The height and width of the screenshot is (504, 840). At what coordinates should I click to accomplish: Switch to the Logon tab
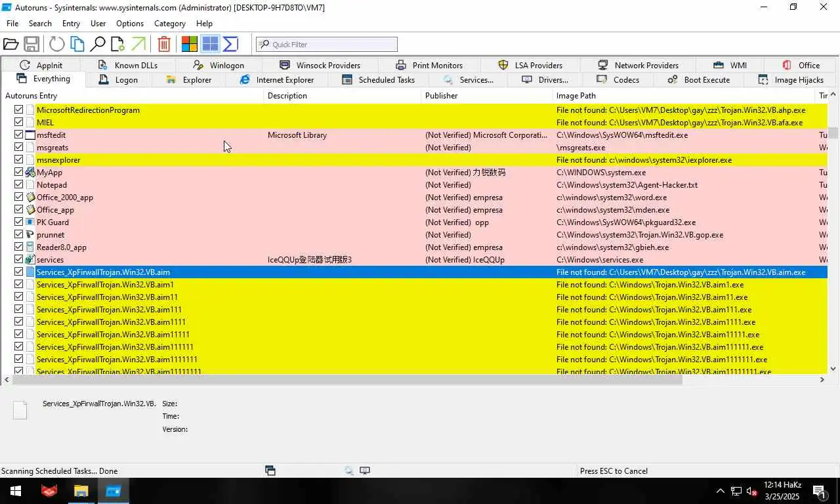click(x=118, y=79)
